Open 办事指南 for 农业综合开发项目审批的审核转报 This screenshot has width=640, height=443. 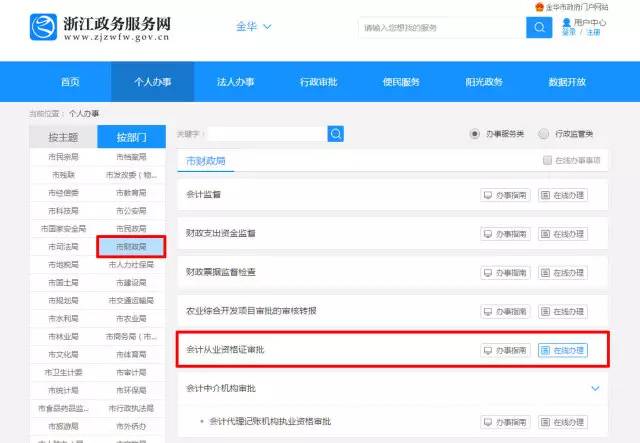(505, 312)
